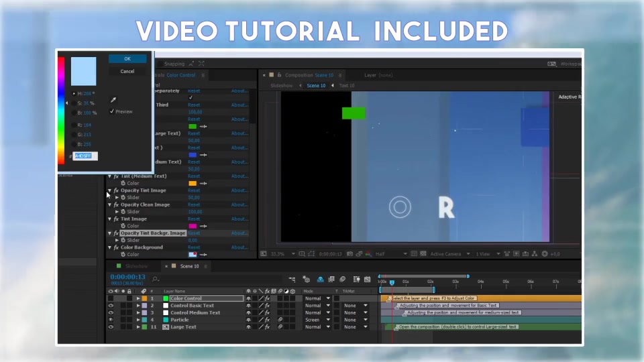Screen dimensions: 644x362
Task: Select the S saturation radio button
Action: tap(74, 103)
